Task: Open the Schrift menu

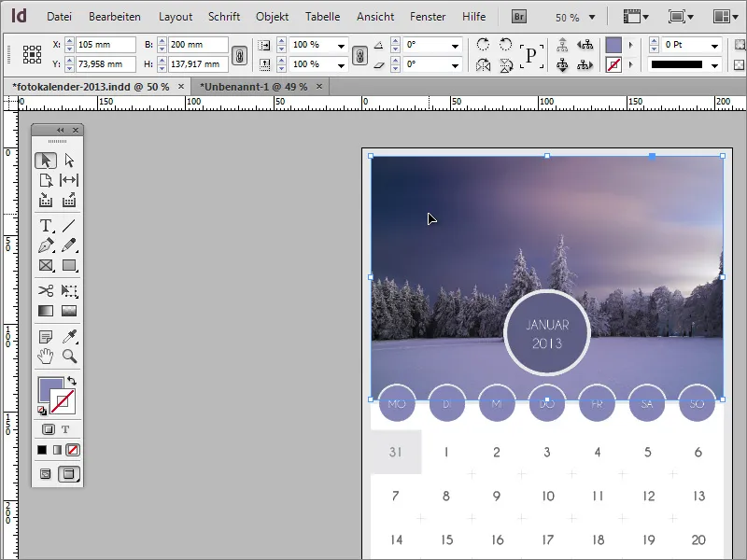Action: (x=224, y=17)
